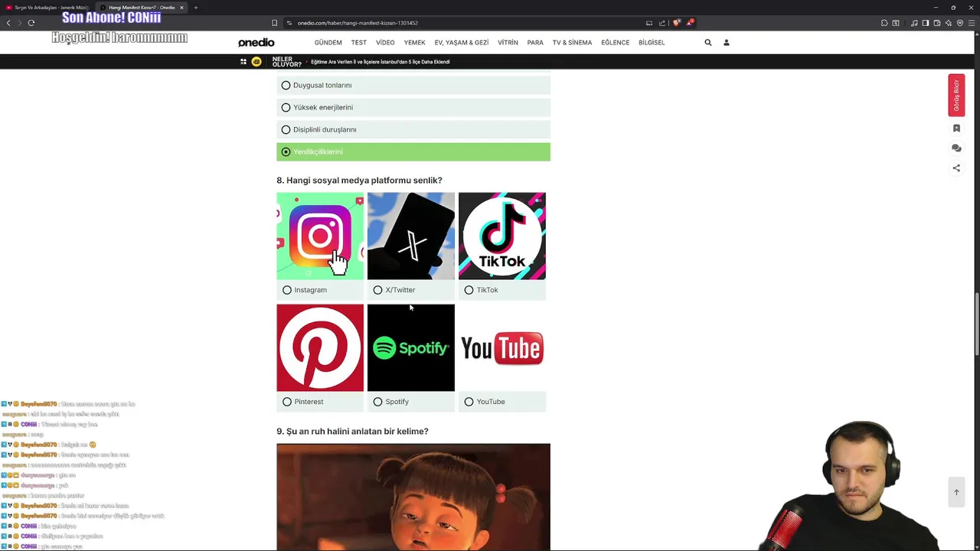This screenshot has width=980, height=551.
Task: Open the TV & SİNEMA menu item
Action: (573, 43)
